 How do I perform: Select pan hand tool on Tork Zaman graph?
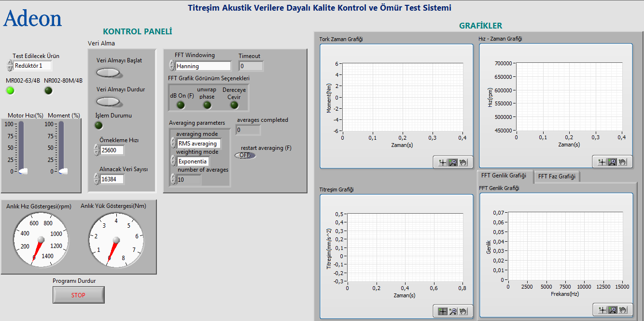click(x=463, y=162)
